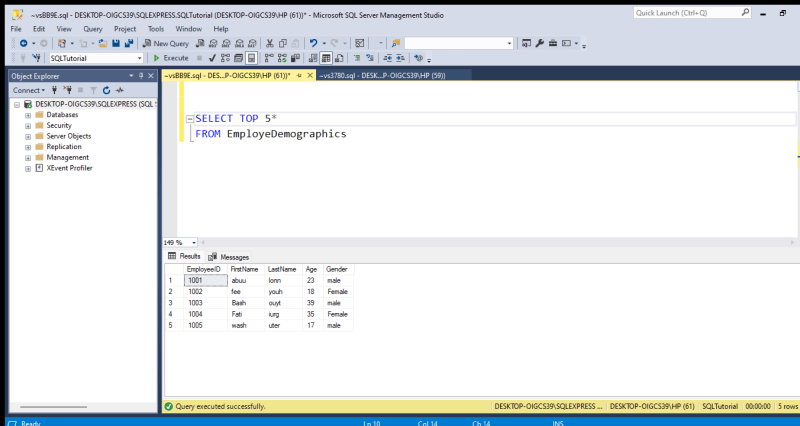Viewport: 800px width, 426px height.
Task: Click the Open File folder icon
Action: pos(103,43)
